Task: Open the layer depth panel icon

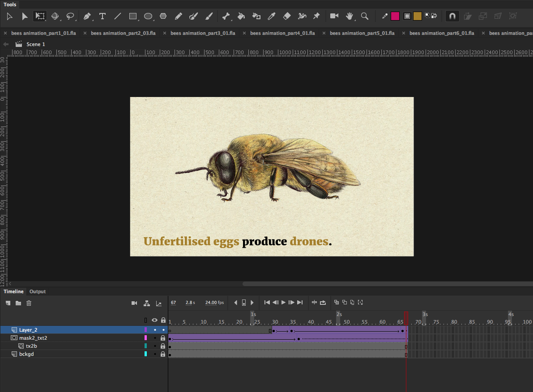Action: 159,303
